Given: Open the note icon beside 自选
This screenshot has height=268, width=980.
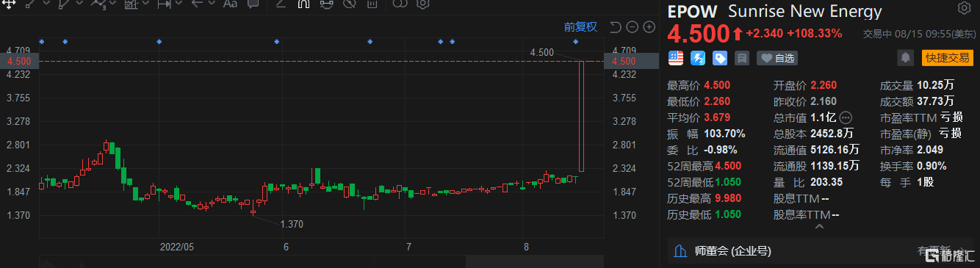Looking at the screenshot, I should pyautogui.click(x=742, y=57).
